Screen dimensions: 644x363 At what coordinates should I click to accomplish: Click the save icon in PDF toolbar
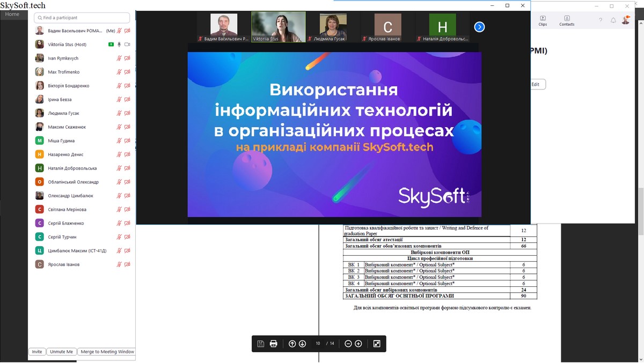[260, 344]
